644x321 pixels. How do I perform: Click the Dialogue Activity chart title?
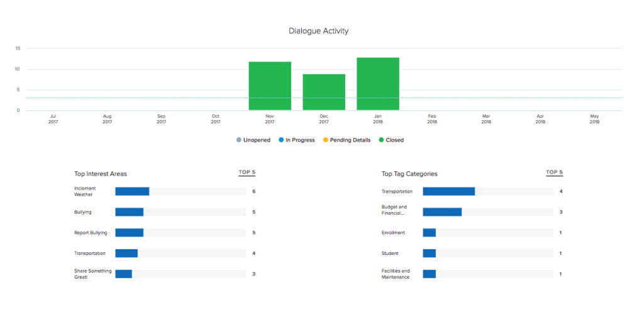tap(318, 31)
